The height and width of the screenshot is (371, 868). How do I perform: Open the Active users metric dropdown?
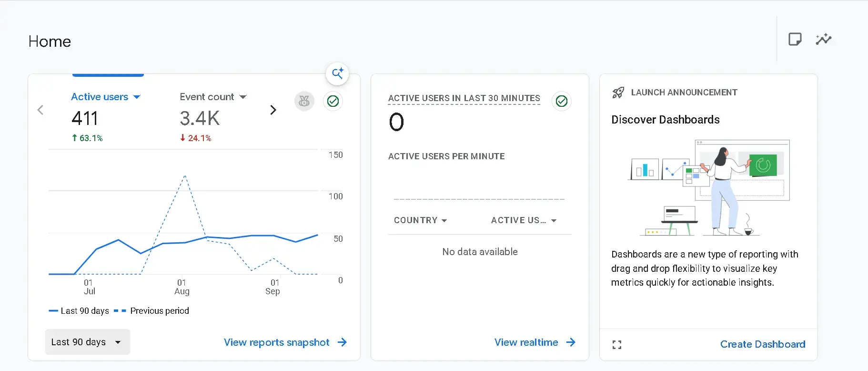click(106, 97)
